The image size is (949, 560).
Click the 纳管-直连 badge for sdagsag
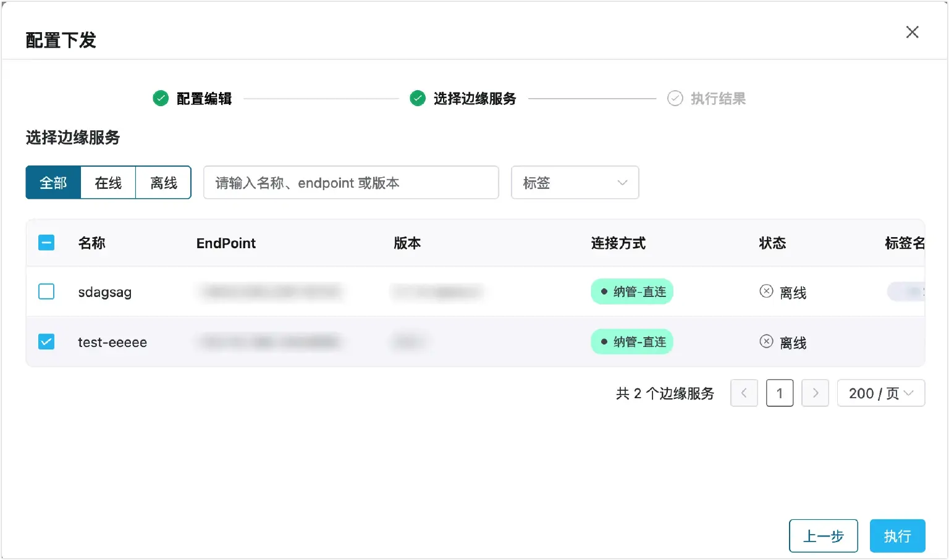631,291
